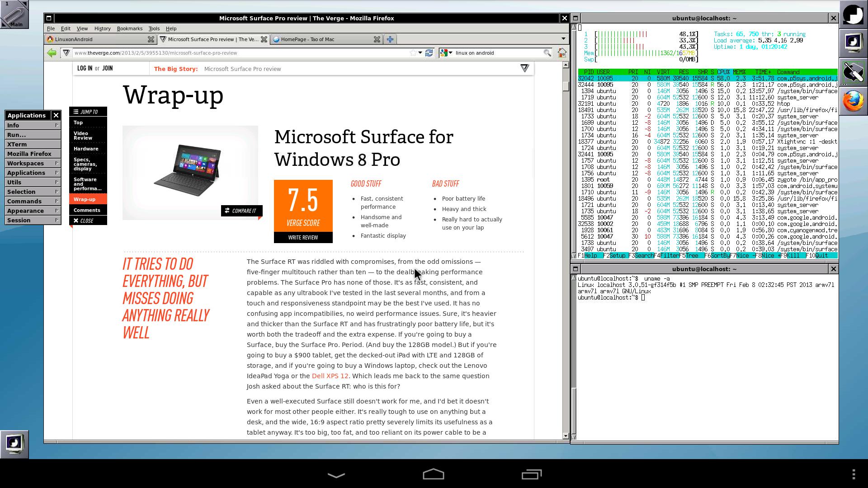
Task: Open the Firefox window menu icon
Action: tap(49, 18)
